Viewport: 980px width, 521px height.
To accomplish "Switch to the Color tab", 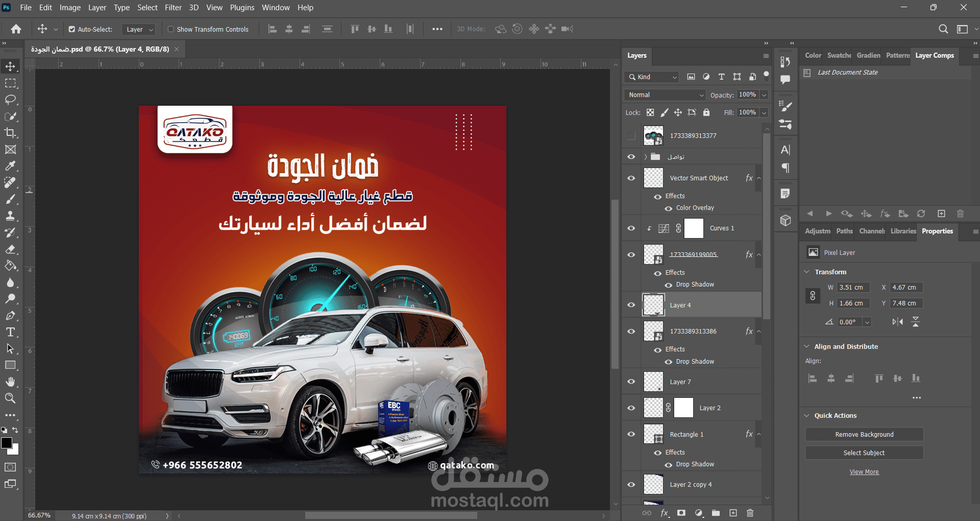I will [813, 55].
